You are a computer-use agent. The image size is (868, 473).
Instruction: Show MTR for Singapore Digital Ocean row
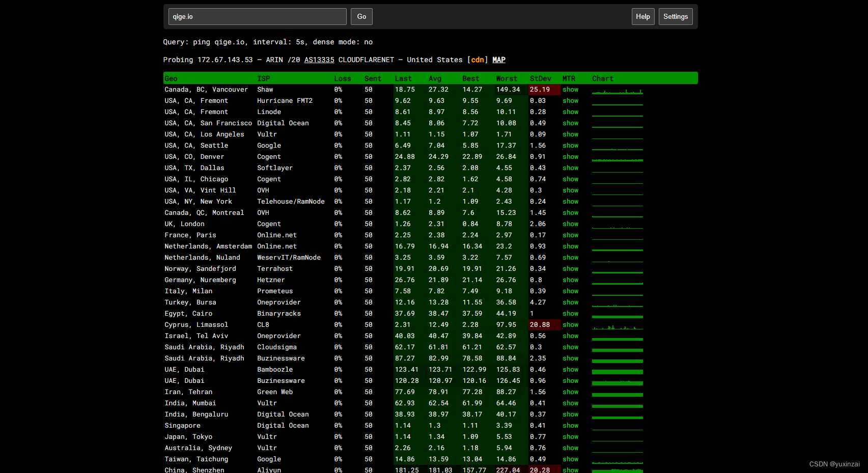coord(571,426)
